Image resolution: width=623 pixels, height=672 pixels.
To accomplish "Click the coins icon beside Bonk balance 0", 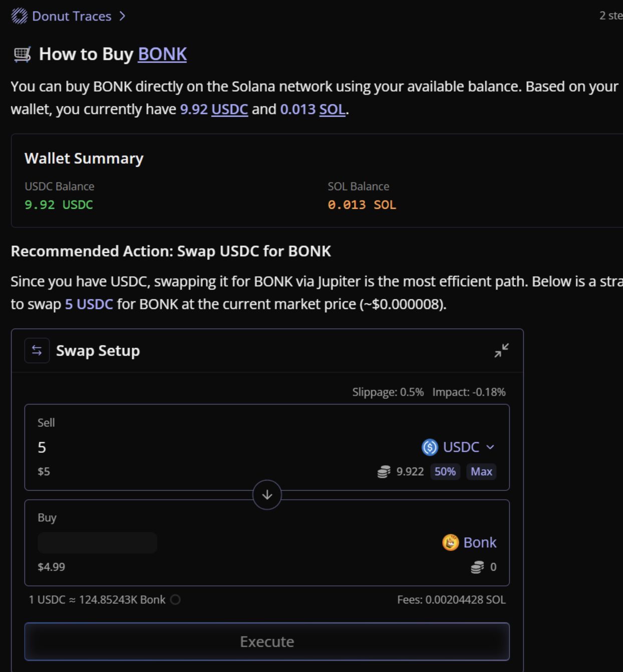I will click(477, 567).
